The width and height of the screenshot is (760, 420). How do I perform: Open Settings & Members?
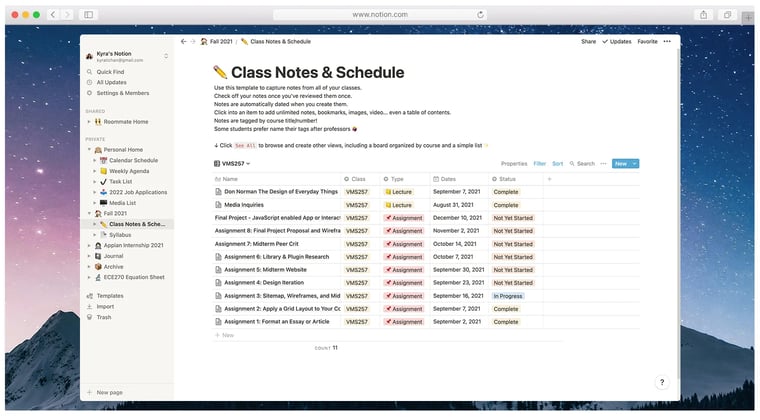coord(122,93)
